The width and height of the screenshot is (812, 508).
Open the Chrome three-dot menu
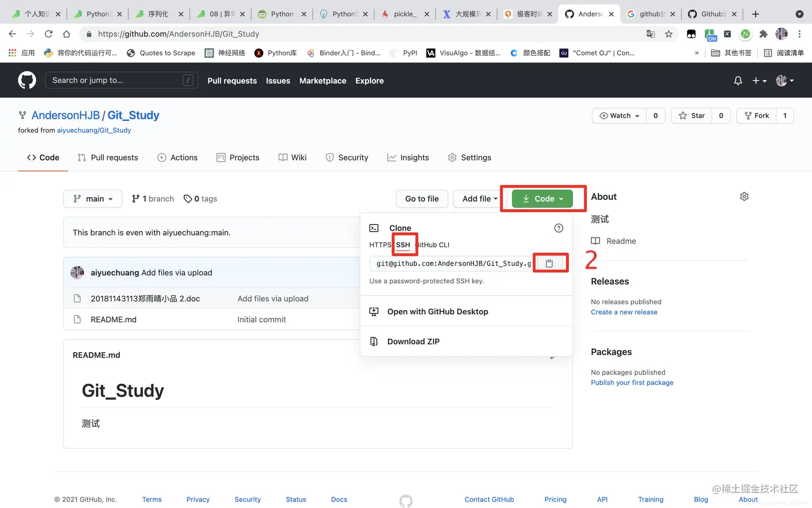pyautogui.click(x=800, y=34)
